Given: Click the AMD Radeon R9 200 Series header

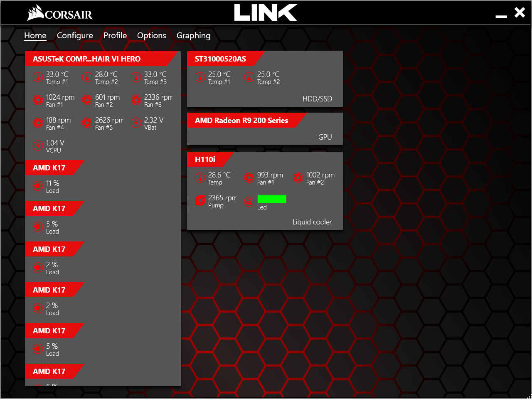Looking at the screenshot, I should (241, 121).
